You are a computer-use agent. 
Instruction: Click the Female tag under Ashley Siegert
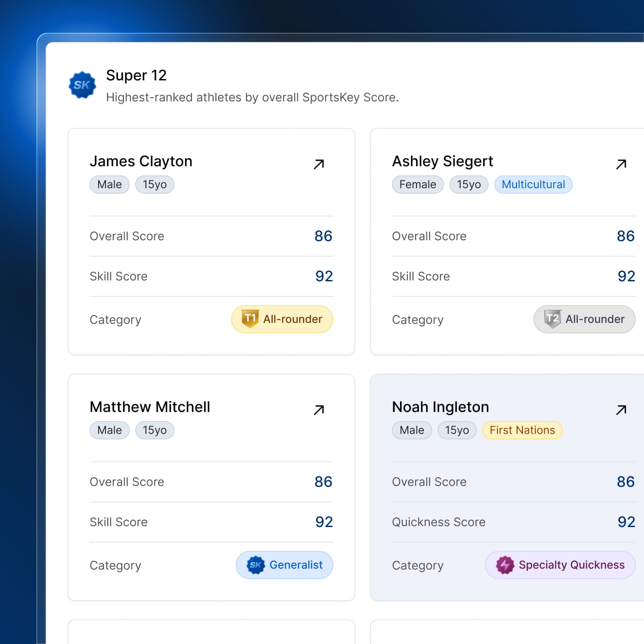(418, 185)
